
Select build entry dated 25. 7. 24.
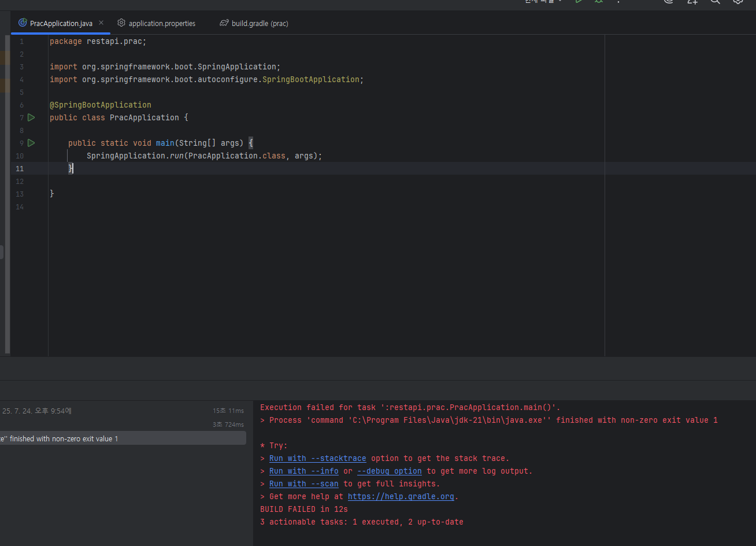click(x=36, y=411)
